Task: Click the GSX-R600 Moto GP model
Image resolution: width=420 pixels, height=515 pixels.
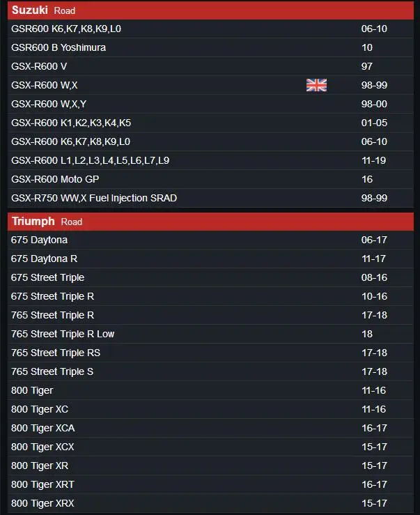Action: click(55, 179)
